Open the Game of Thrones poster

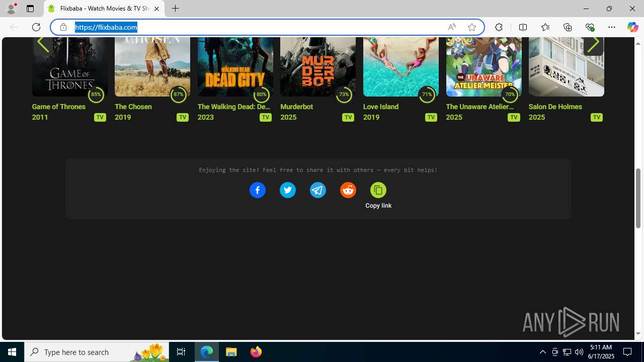pos(69,66)
